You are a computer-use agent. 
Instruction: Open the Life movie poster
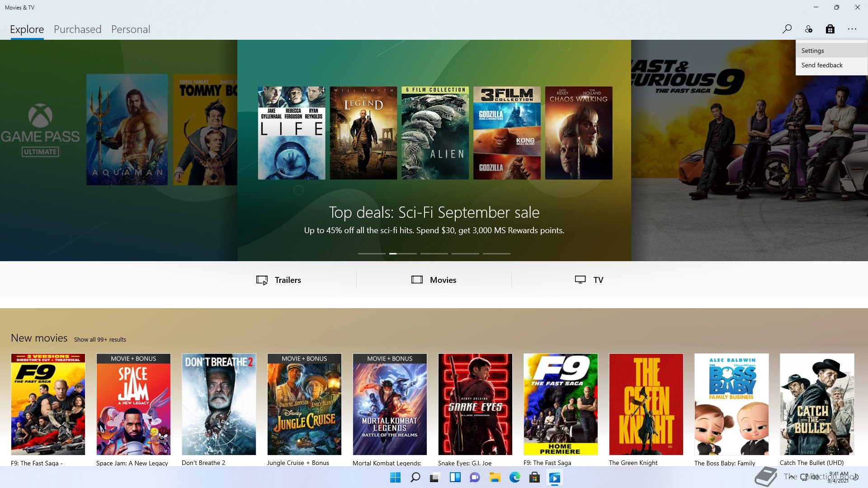click(292, 133)
